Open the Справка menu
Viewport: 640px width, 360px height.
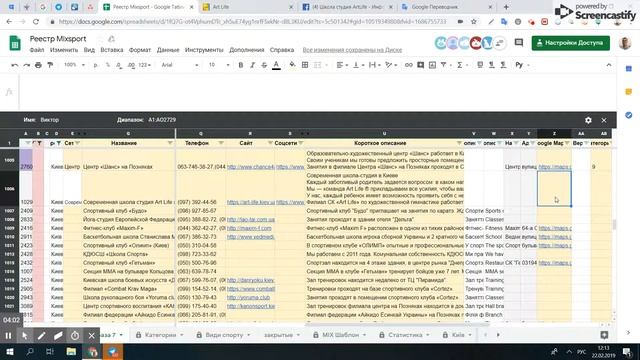282,50
